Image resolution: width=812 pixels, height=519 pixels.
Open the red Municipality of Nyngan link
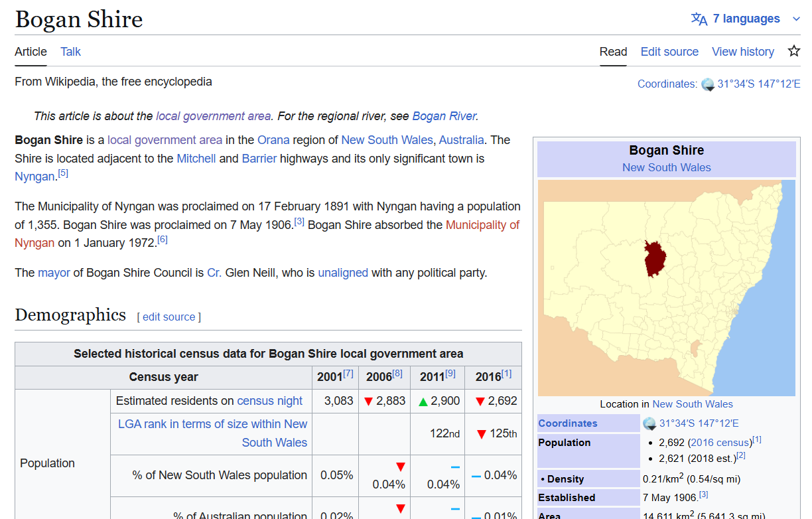tap(482, 225)
